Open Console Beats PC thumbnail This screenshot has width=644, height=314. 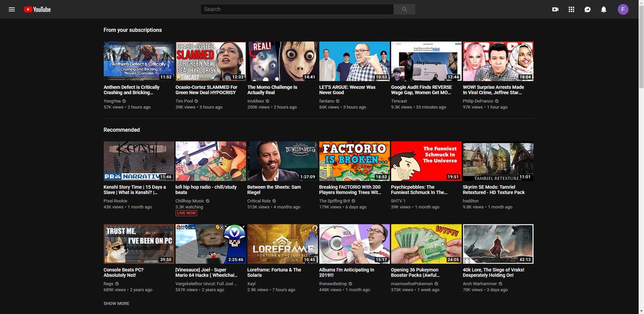(x=138, y=244)
